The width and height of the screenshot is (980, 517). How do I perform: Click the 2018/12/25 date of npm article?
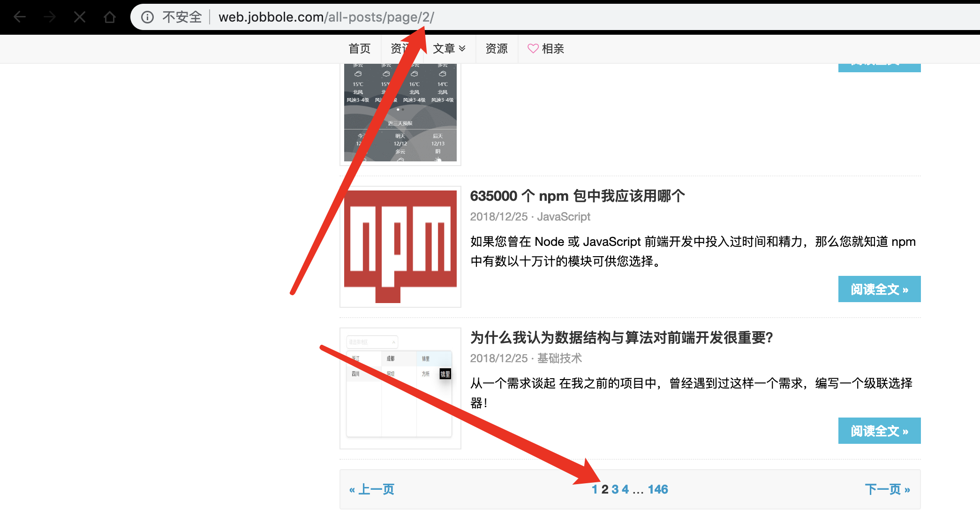point(499,217)
